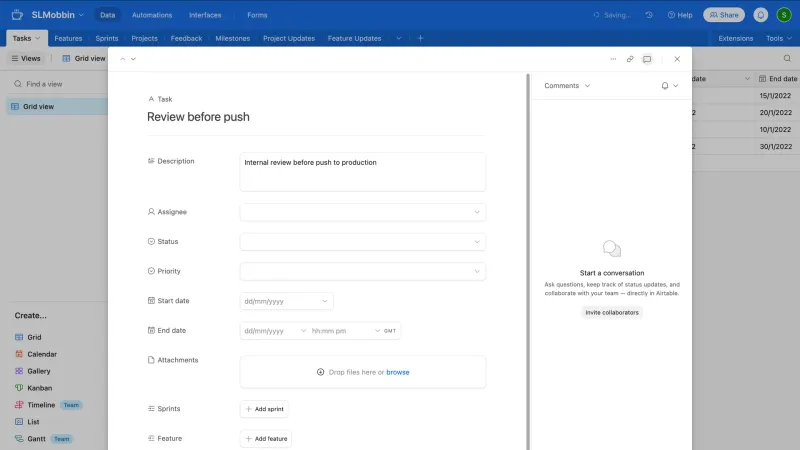Expand the Comments dropdown
This screenshot has width=800, height=450.
click(x=567, y=86)
